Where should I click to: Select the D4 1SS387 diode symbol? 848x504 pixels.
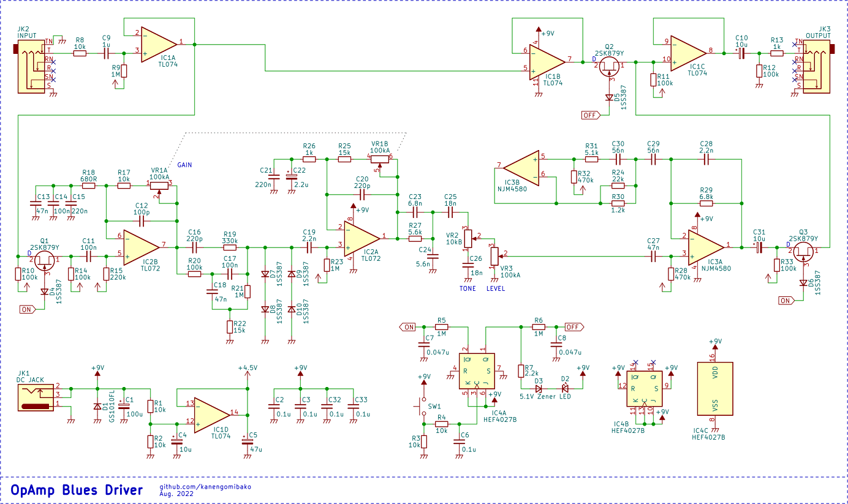[x=44, y=292]
